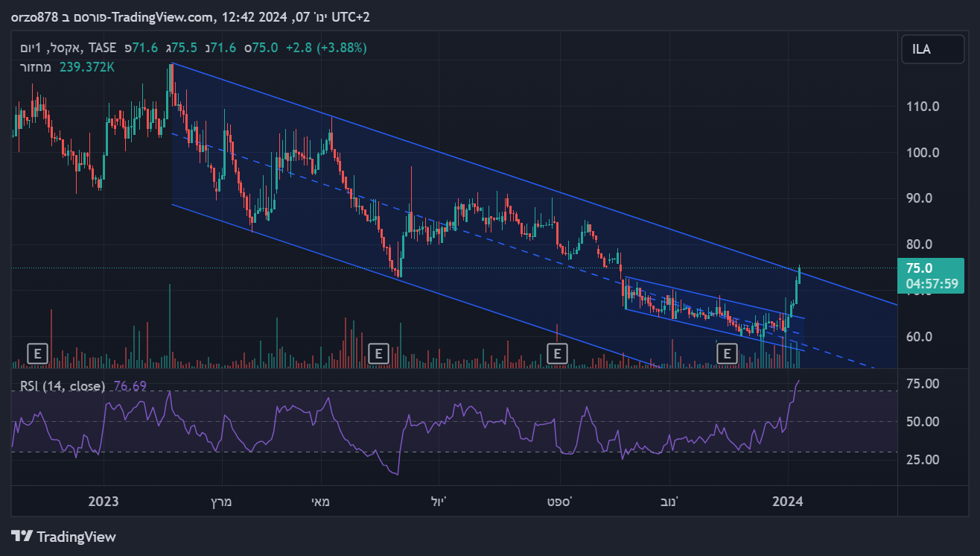Click the 2023 label on the time axis
This screenshot has width=980, height=556.
click(x=103, y=502)
